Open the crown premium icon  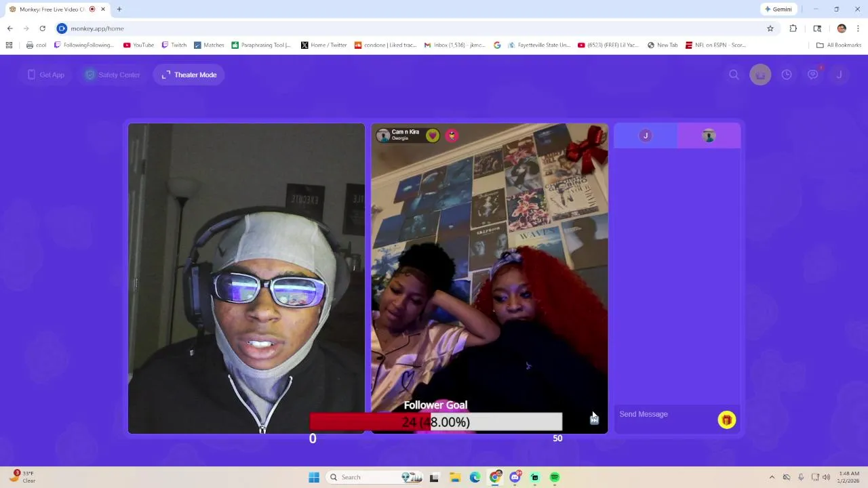pos(760,75)
